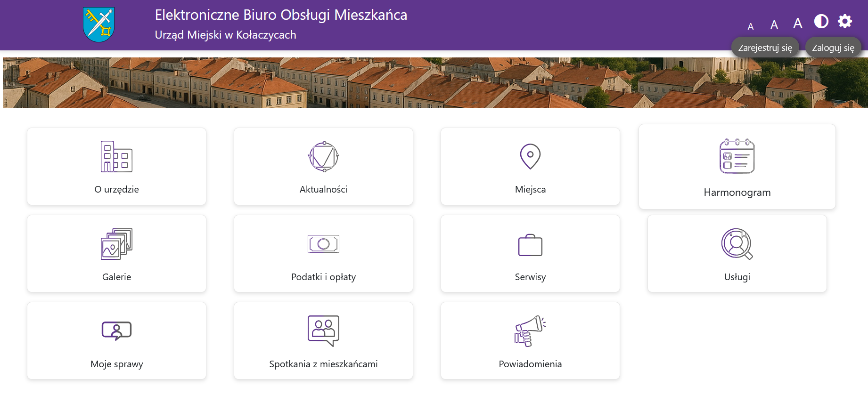Screen dimensions: 868x411
Task: Select the Miejsca map pin icon
Action: 530,156
